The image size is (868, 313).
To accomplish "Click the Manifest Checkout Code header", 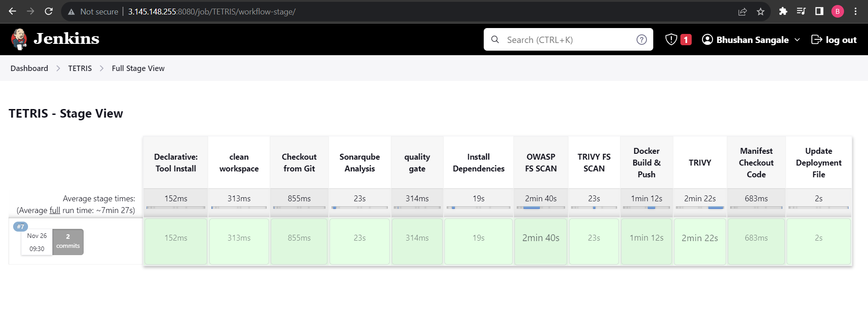I will coord(756,163).
